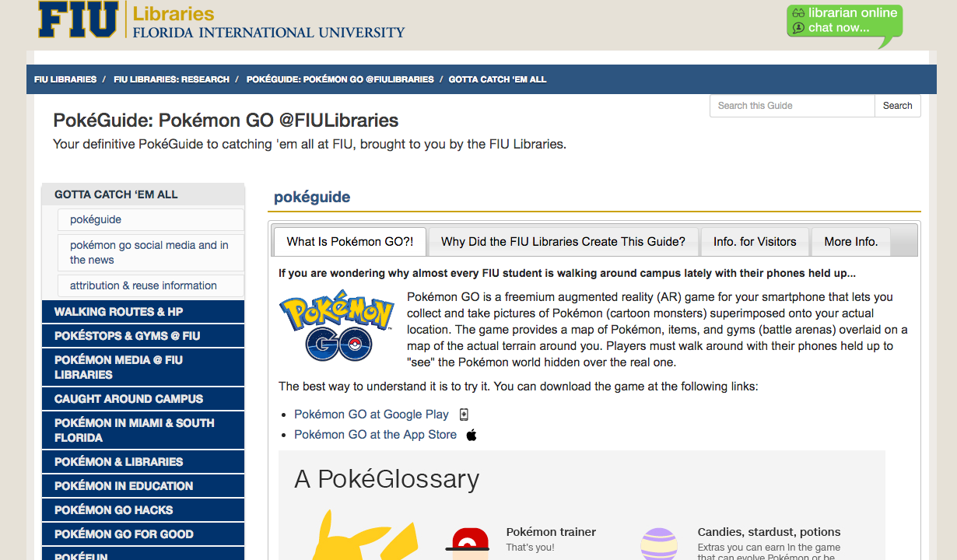Click the "Your definitive PokéGuide" subtitle line
Viewport: 957px width, 560px height.
[310, 144]
